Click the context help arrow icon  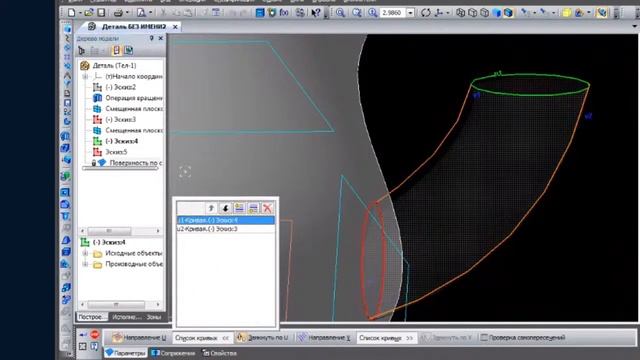point(316,13)
